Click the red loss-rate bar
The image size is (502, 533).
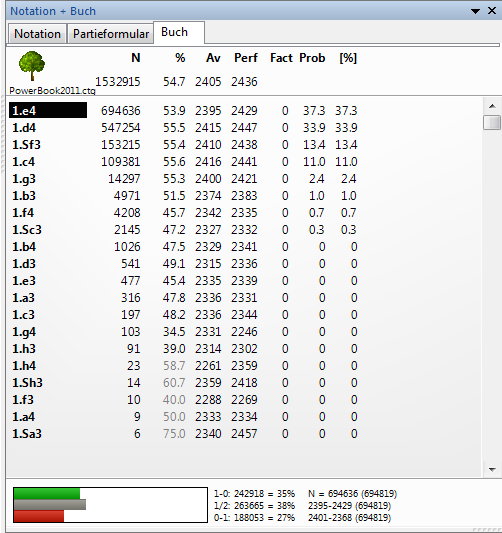point(39,516)
